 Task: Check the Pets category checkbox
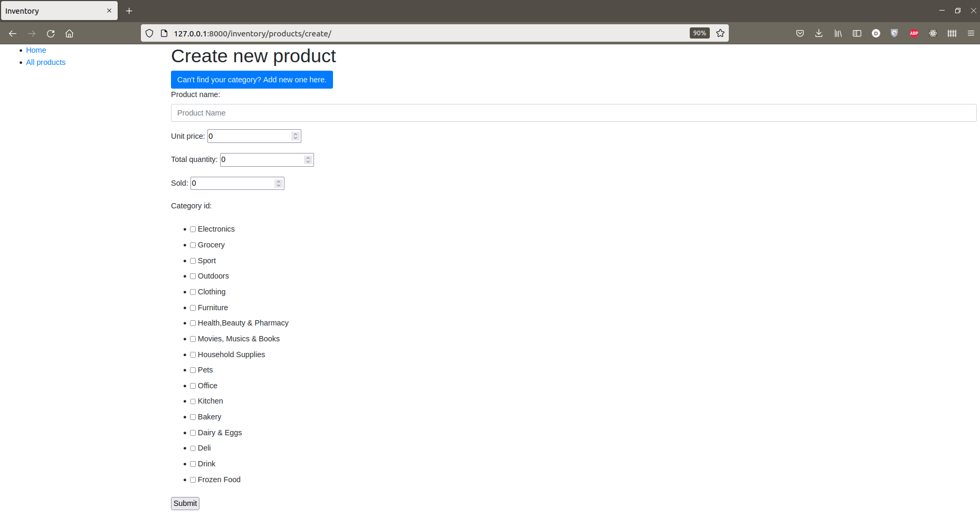tap(193, 370)
